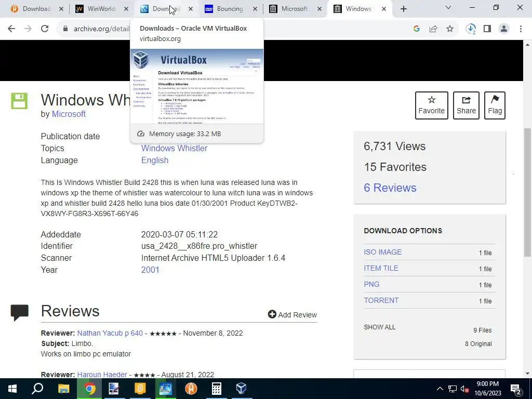Click the page vertical scrollbar thumb
Screen dimensions: 532x399
528,192
